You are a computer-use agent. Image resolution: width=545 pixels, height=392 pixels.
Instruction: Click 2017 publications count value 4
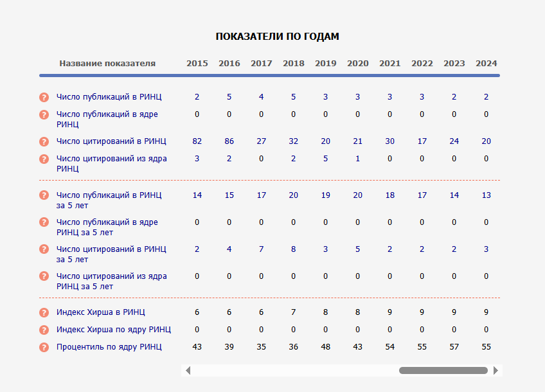[261, 97]
